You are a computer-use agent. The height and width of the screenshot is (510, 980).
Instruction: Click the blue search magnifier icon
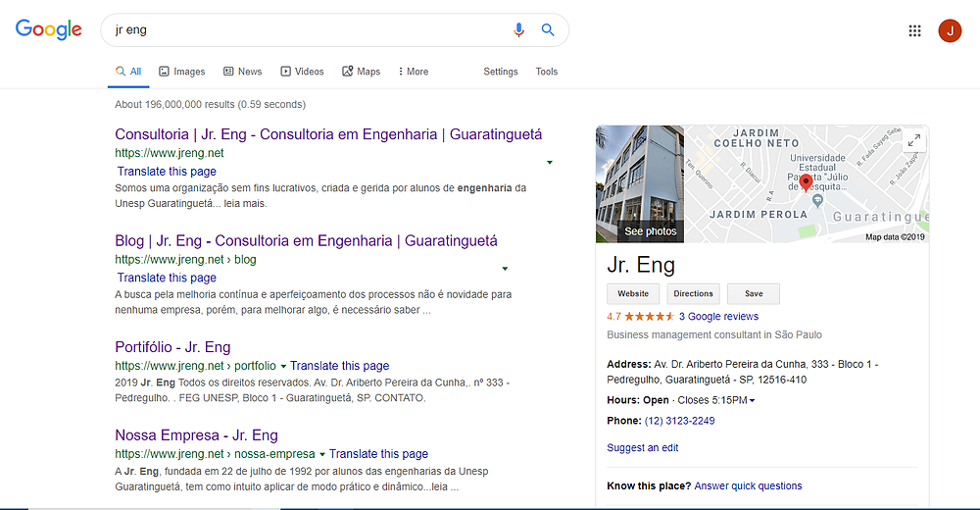548,29
